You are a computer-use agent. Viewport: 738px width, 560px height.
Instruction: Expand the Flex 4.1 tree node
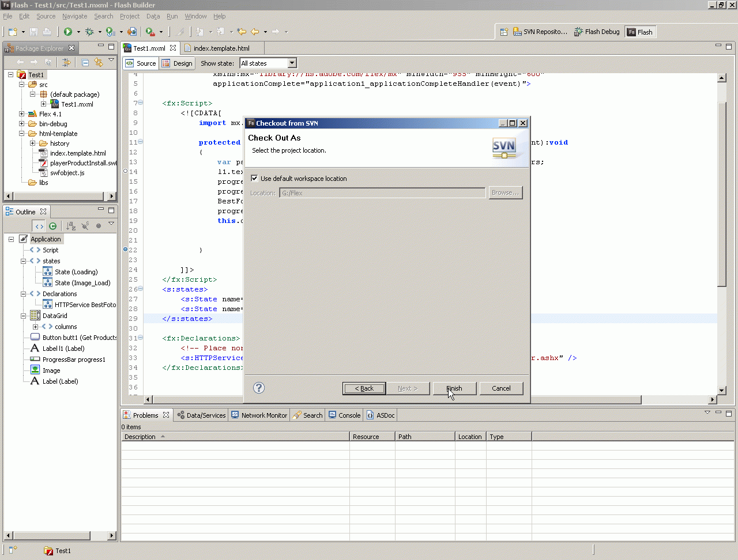tap(22, 114)
